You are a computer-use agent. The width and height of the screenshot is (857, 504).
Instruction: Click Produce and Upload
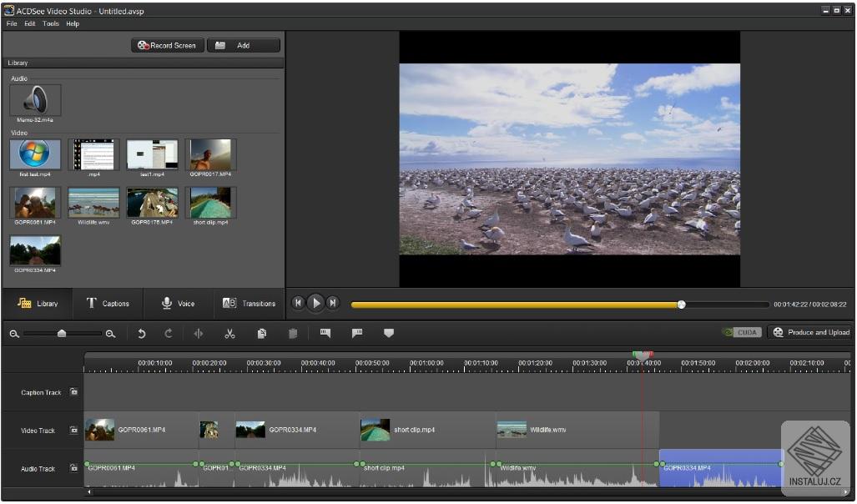tap(809, 331)
